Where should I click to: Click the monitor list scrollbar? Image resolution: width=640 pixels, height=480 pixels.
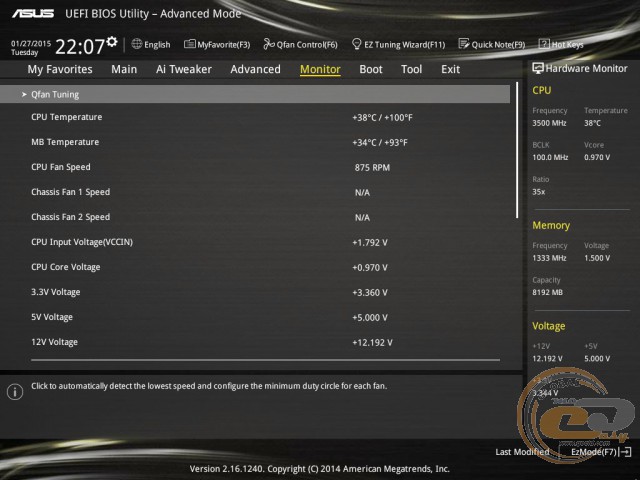pos(517,150)
